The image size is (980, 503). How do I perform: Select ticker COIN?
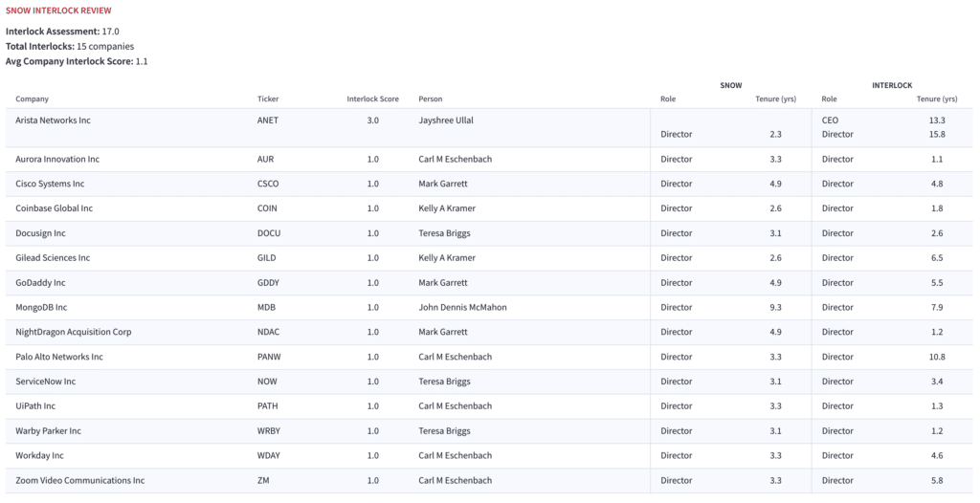[267, 208]
